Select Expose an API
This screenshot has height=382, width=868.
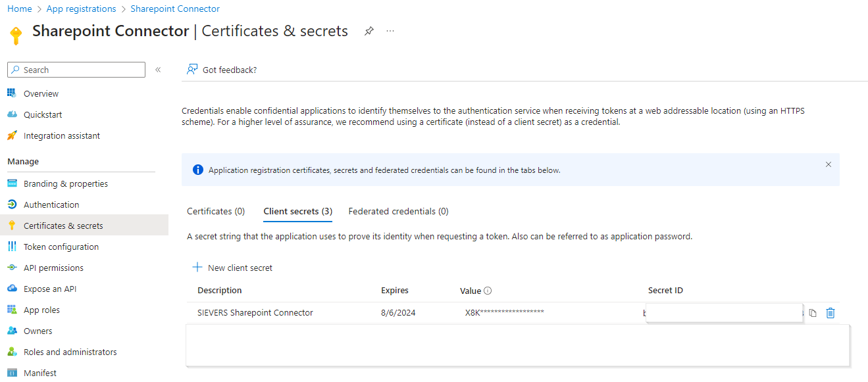click(x=52, y=288)
